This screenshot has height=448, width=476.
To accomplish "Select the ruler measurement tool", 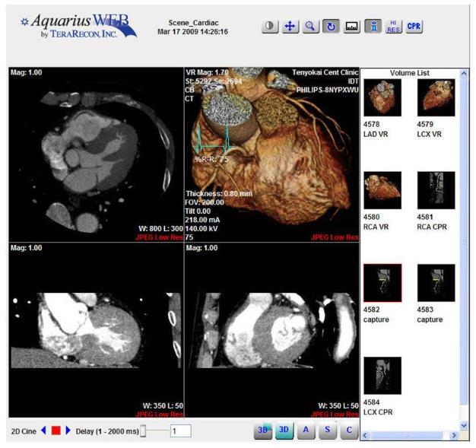I will tap(351, 26).
